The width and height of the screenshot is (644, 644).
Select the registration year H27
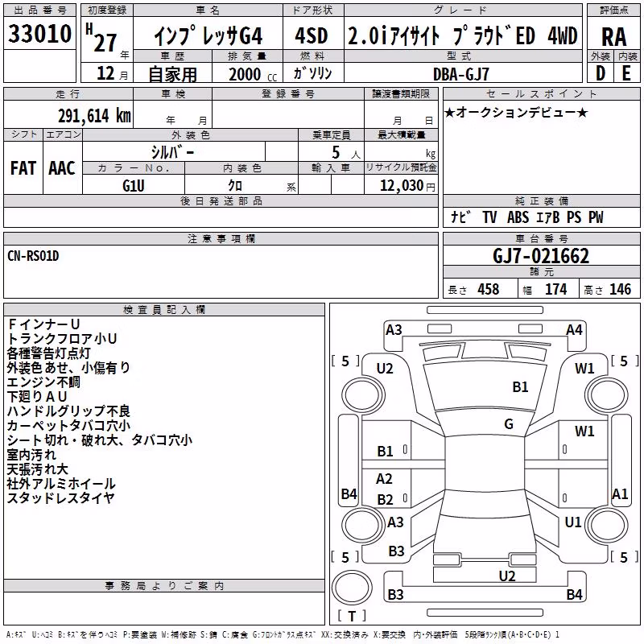[101, 38]
